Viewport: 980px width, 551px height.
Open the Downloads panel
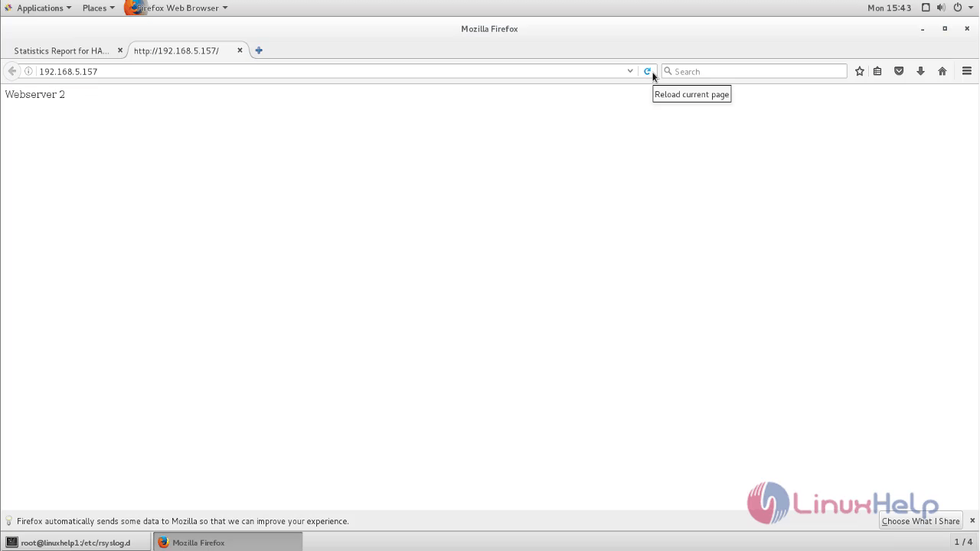pyautogui.click(x=920, y=71)
